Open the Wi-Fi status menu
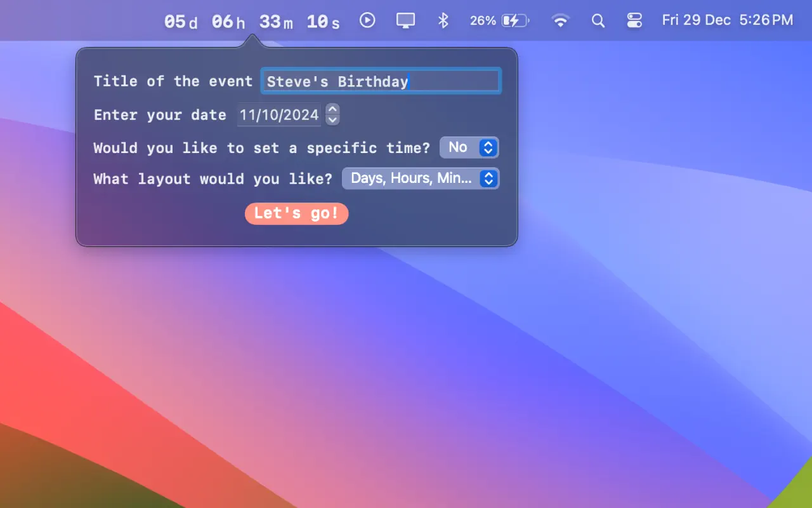The width and height of the screenshot is (812, 508). pos(560,21)
